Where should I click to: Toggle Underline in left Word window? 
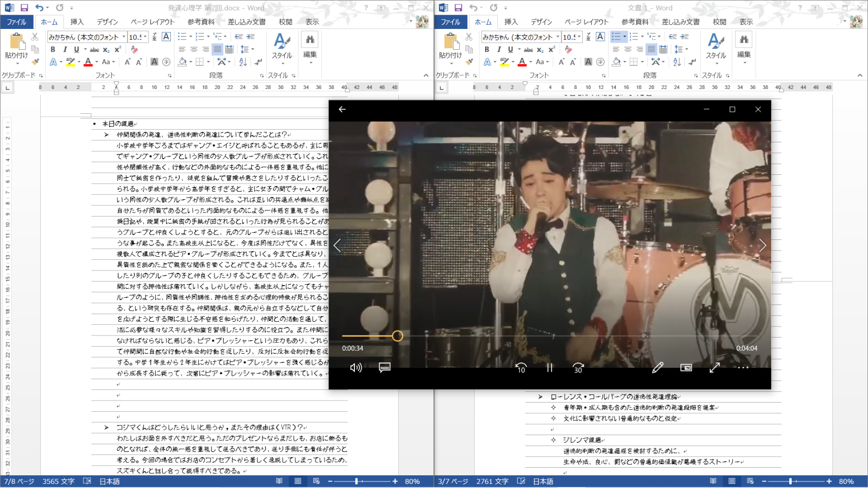coord(76,49)
